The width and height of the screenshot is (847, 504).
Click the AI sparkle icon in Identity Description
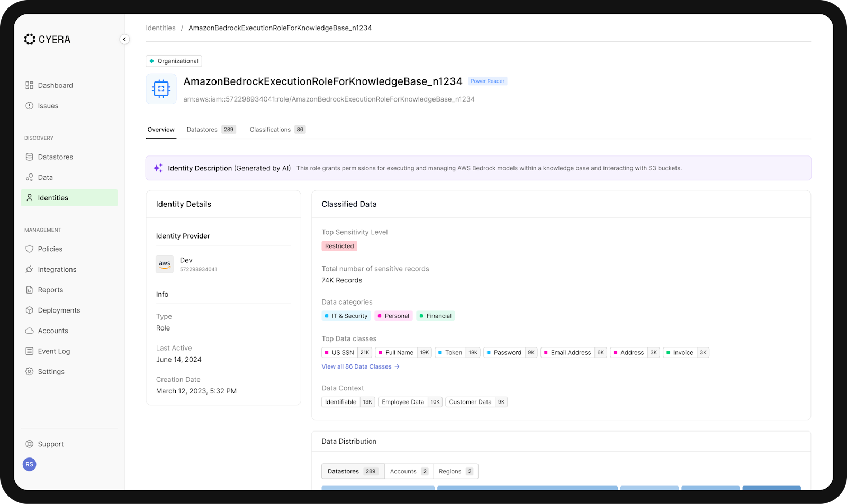158,168
